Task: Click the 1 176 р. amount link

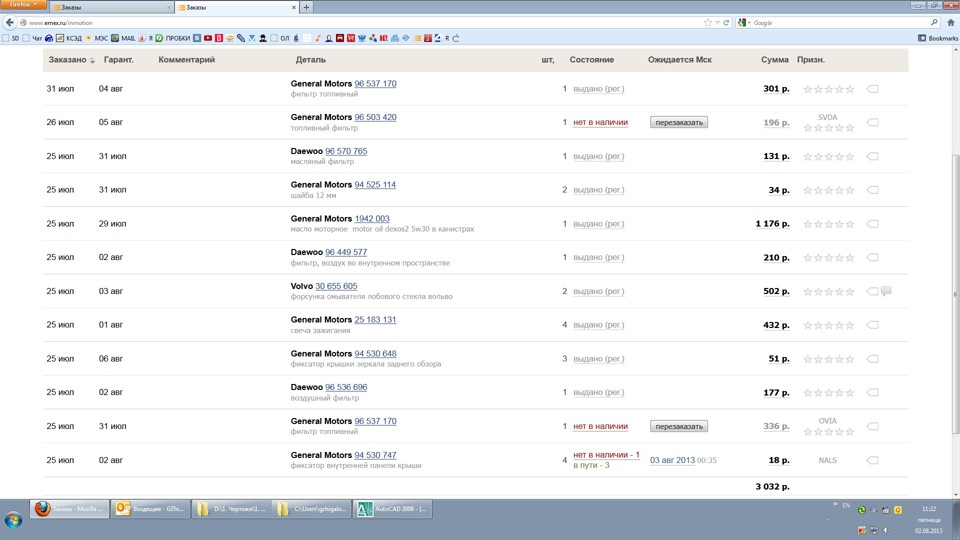Action: click(x=772, y=224)
